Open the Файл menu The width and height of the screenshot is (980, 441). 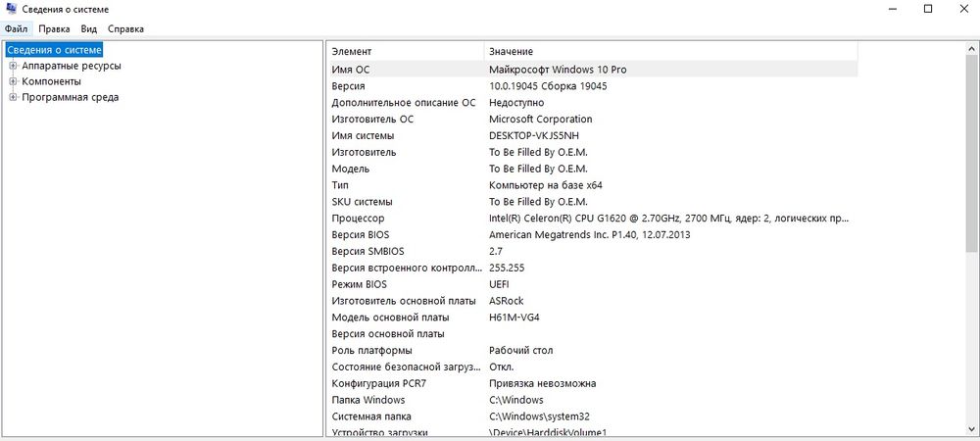click(x=16, y=28)
